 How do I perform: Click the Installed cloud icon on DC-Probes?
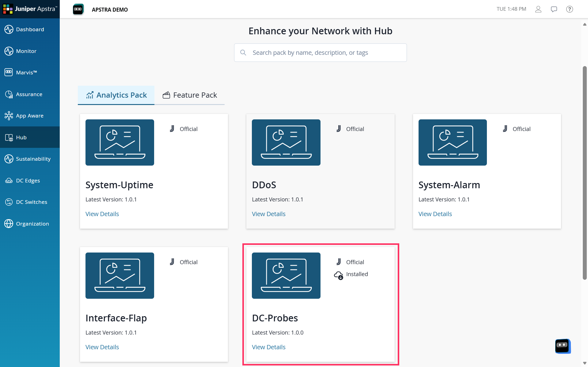339,275
